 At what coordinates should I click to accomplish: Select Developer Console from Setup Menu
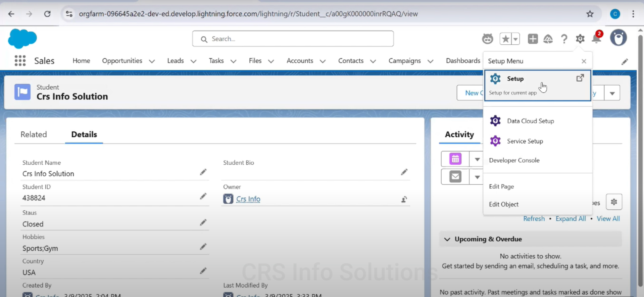[x=514, y=160]
